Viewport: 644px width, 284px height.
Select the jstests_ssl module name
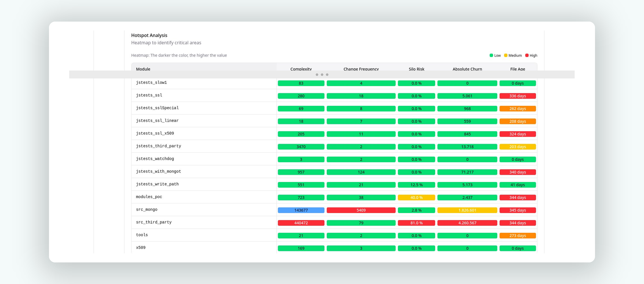(149, 95)
